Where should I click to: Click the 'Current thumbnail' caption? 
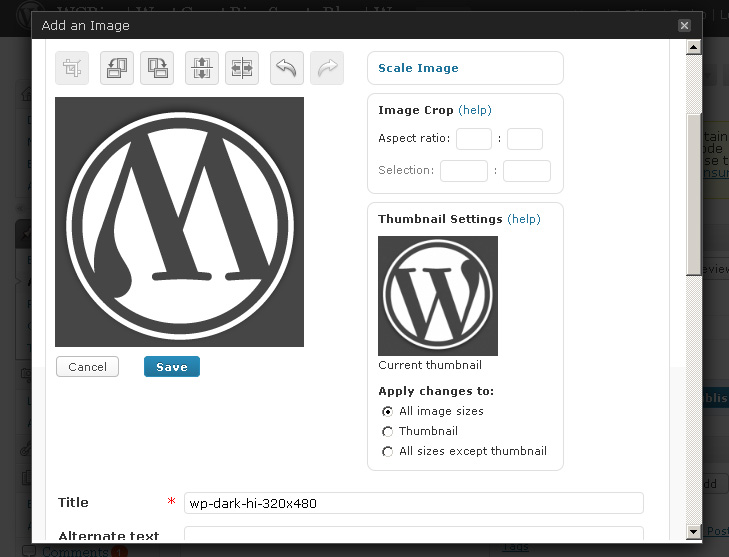tap(430, 365)
